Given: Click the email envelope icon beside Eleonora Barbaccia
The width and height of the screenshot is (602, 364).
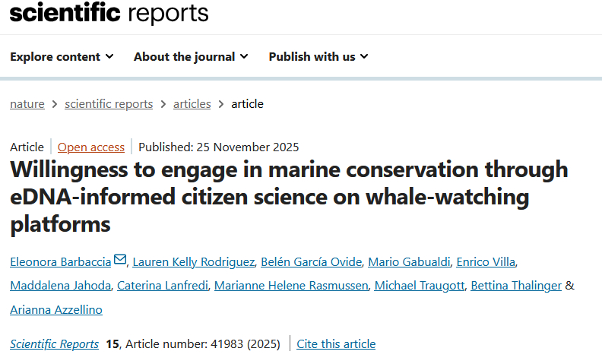Looking at the screenshot, I should pos(120,261).
